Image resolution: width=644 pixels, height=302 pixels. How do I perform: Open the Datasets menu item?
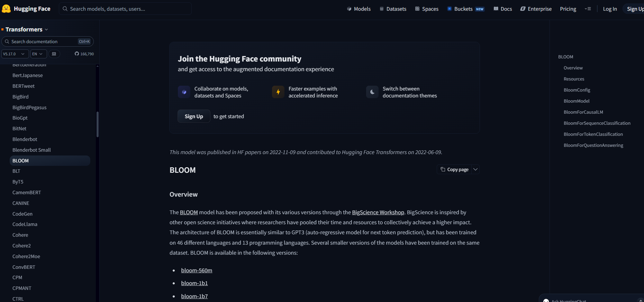coord(393,9)
